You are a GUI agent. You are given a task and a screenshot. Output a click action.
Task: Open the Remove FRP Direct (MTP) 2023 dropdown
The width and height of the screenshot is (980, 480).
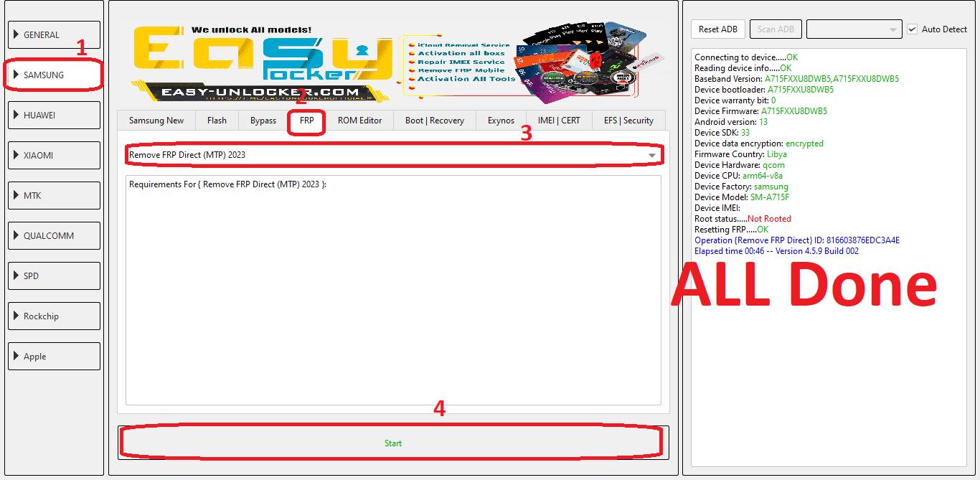[393, 155]
